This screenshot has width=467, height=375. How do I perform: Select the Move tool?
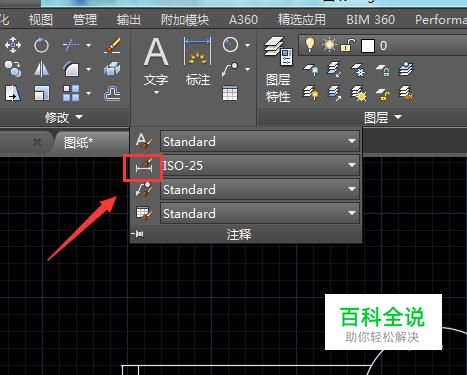click(x=13, y=45)
